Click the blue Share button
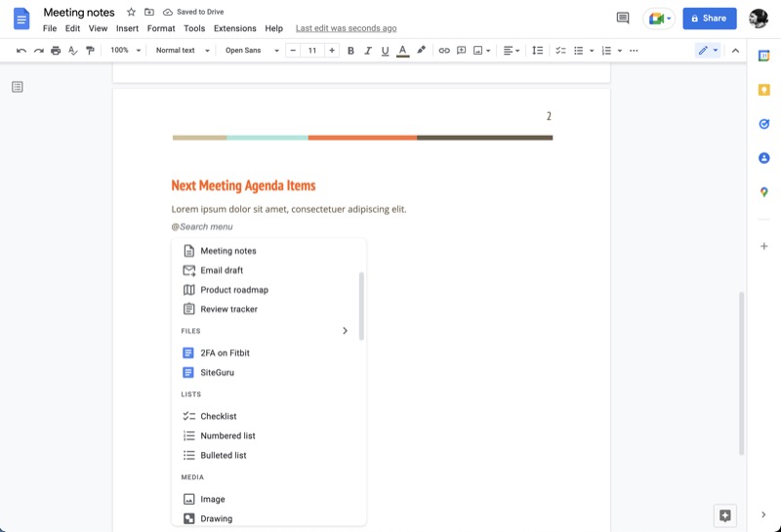Viewport: 781px width, 532px height. [710, 19]
